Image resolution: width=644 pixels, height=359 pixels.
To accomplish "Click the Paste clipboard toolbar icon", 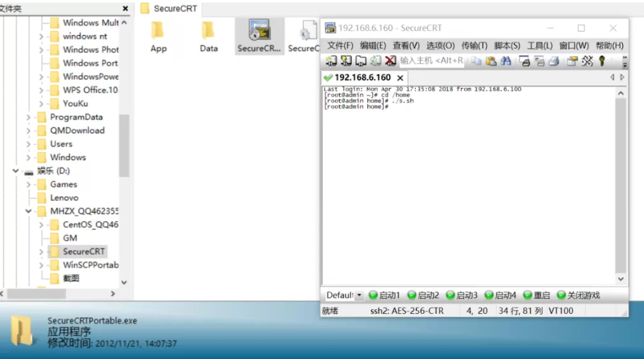I will pyautogui.click(x=491, y=61).
